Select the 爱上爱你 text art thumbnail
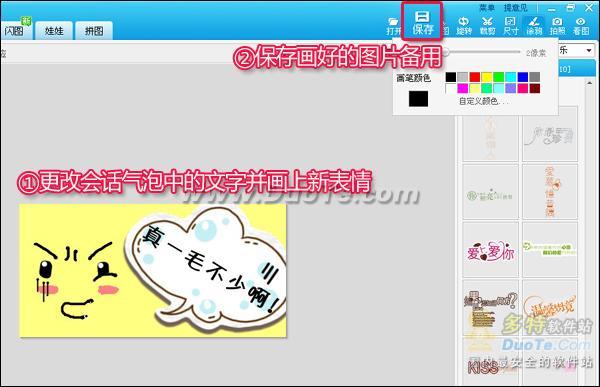 pyautogui.click(x=490, y=250)
